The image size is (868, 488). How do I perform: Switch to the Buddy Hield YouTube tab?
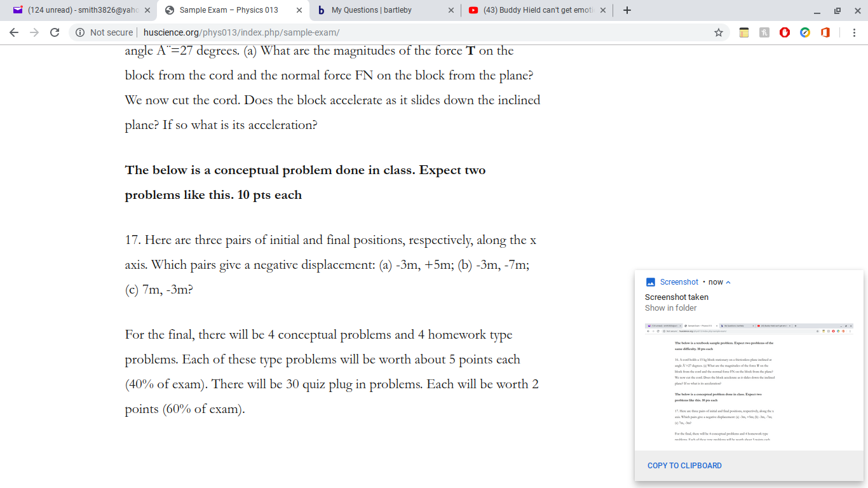[536, 10]
